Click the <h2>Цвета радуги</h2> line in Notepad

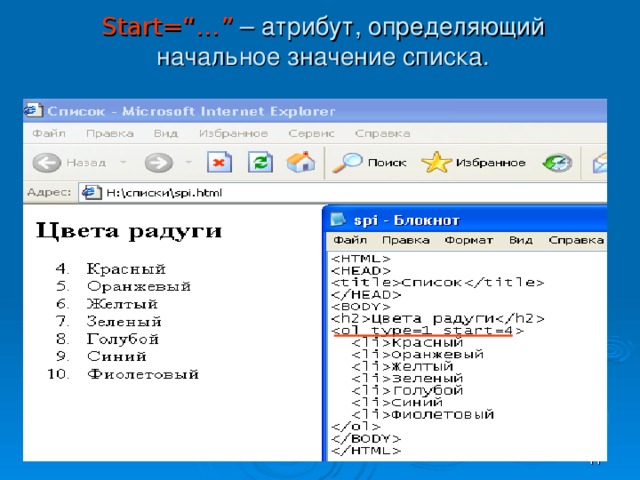438,318
